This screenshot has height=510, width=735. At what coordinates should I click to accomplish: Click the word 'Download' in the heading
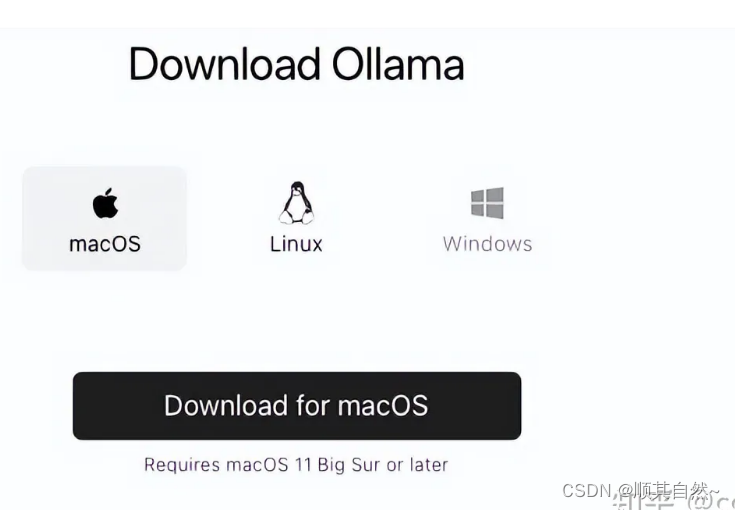(224, 64)
